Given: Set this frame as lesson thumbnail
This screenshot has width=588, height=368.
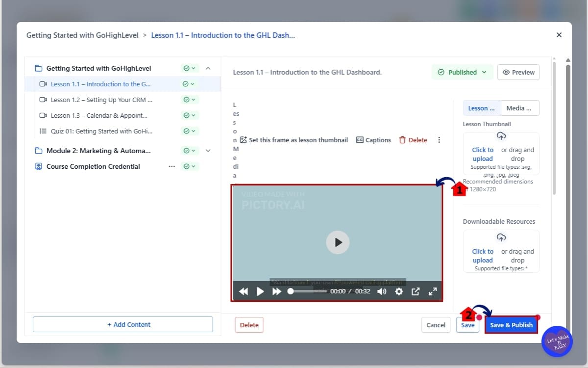Looking at the screenshot, I should pyautogui.click(x=294, y=140).
